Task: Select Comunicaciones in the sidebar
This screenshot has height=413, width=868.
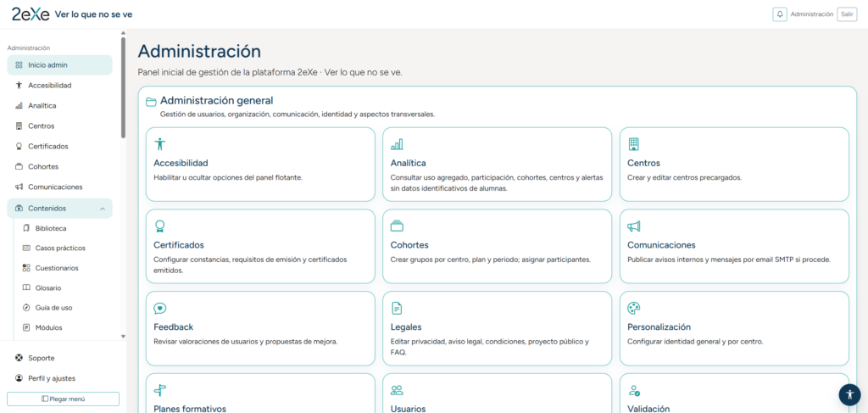Action: (60, 187)
